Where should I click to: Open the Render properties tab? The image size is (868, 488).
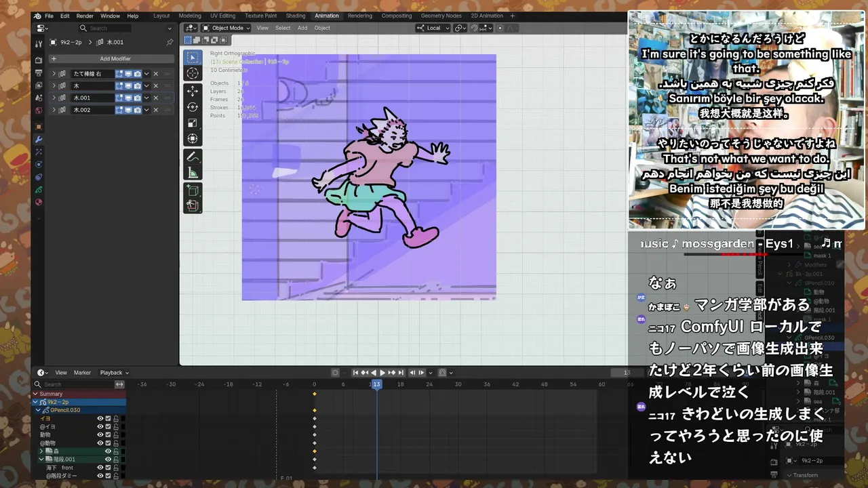pyautogui.click(x=39, y=60)
